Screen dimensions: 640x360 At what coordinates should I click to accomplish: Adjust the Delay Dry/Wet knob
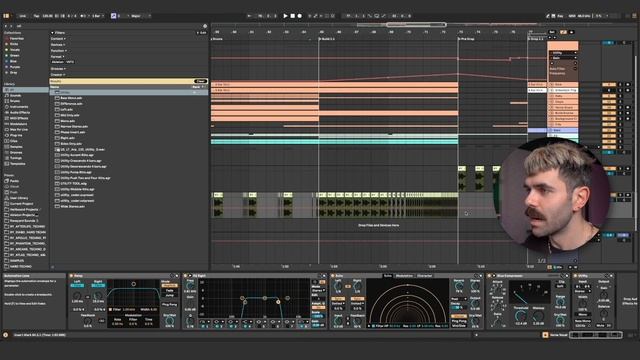(170, 321)
